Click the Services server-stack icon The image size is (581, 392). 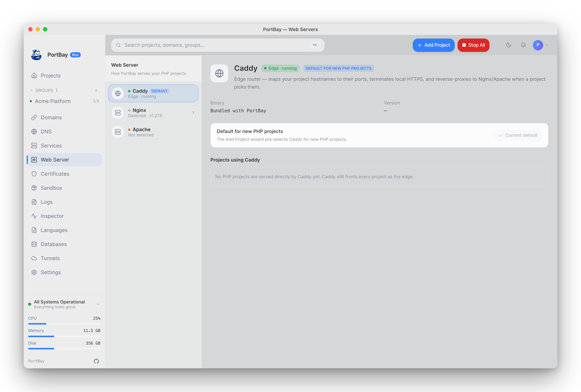pyautogui.click(x=34, y=145)
